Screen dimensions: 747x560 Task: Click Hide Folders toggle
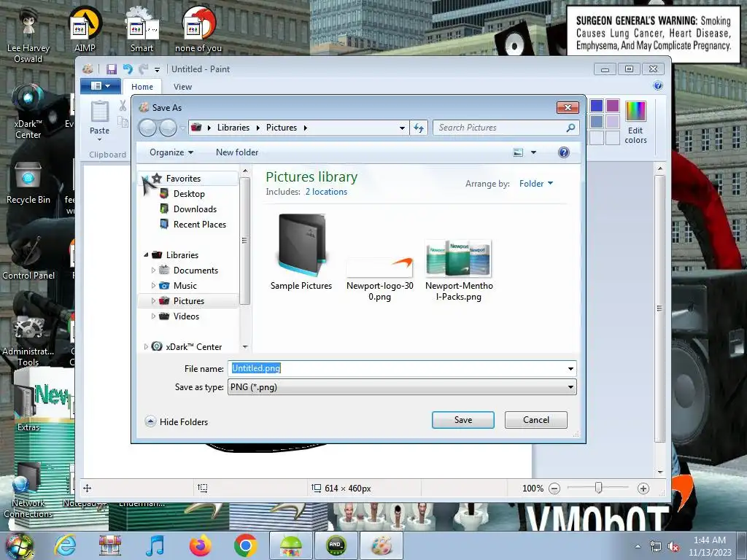pyautogui.click(x=177, y=422)
